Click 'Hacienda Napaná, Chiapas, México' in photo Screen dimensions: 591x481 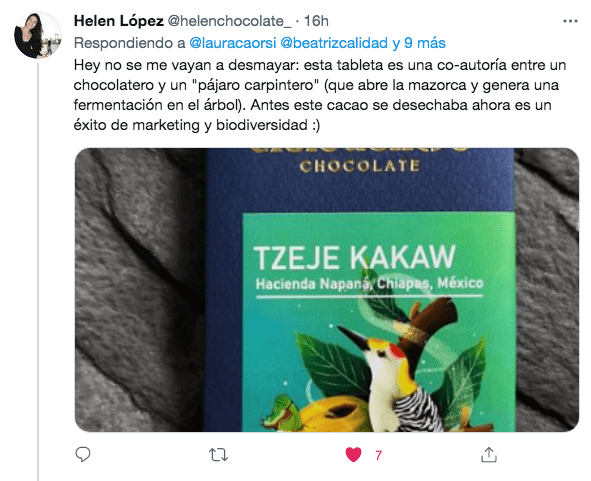[369, 283]
